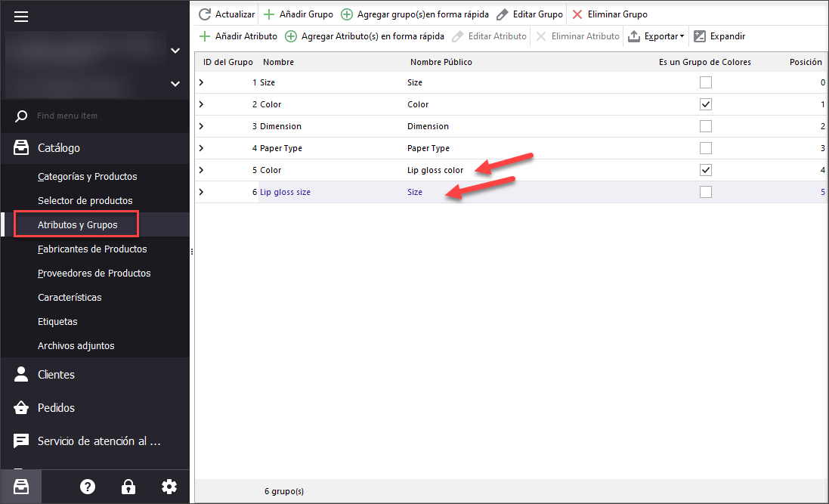
Task: Open the settings gear icon in sidebar
Action: coord(169,487)
